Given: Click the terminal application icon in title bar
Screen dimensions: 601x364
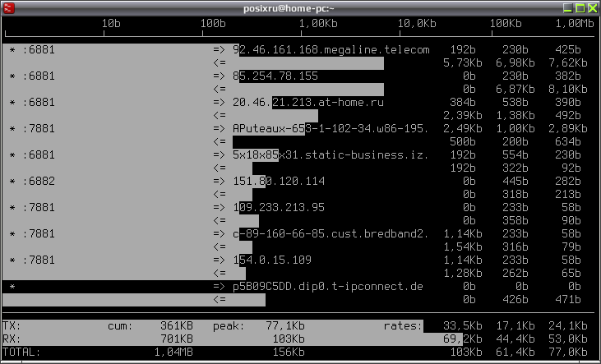Looking at the screenshot, I should point(8,7).
